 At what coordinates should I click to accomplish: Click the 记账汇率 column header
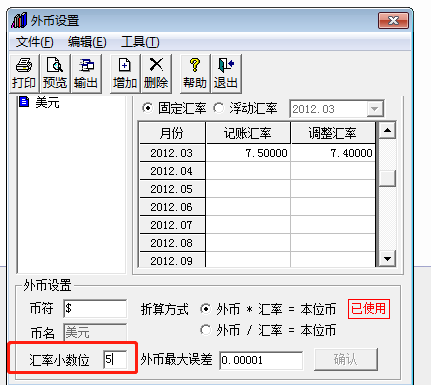coord(248,133)
